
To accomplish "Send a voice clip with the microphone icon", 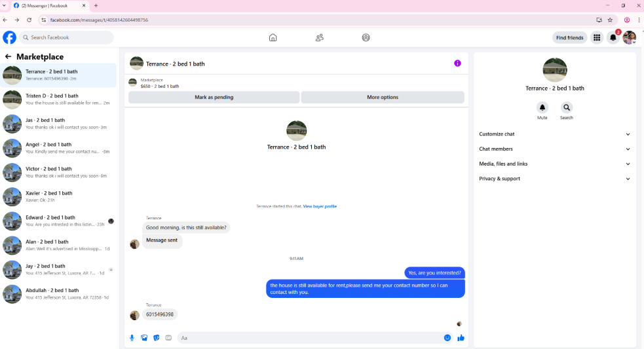I will click(132, 338).
